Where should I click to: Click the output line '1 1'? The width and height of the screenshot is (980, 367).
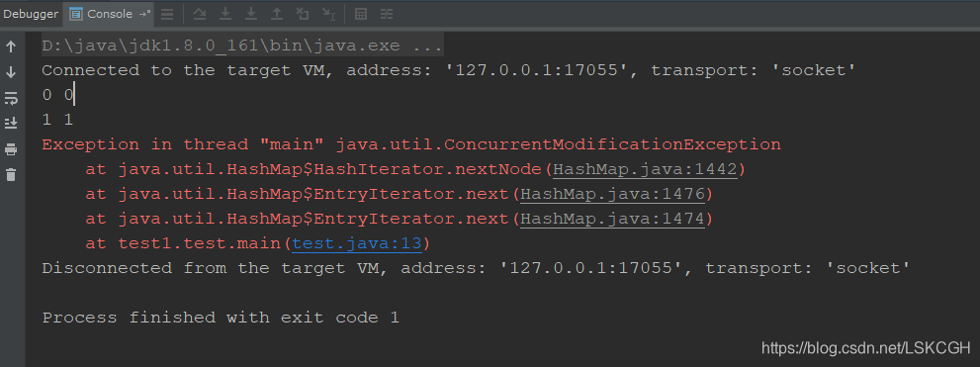(58, 120)
